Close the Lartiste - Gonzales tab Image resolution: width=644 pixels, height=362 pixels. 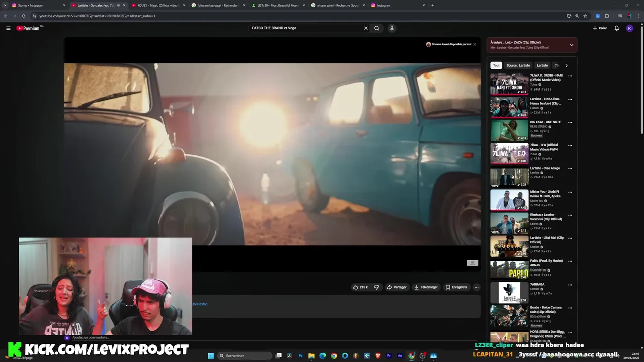click(x=124, y=5)
